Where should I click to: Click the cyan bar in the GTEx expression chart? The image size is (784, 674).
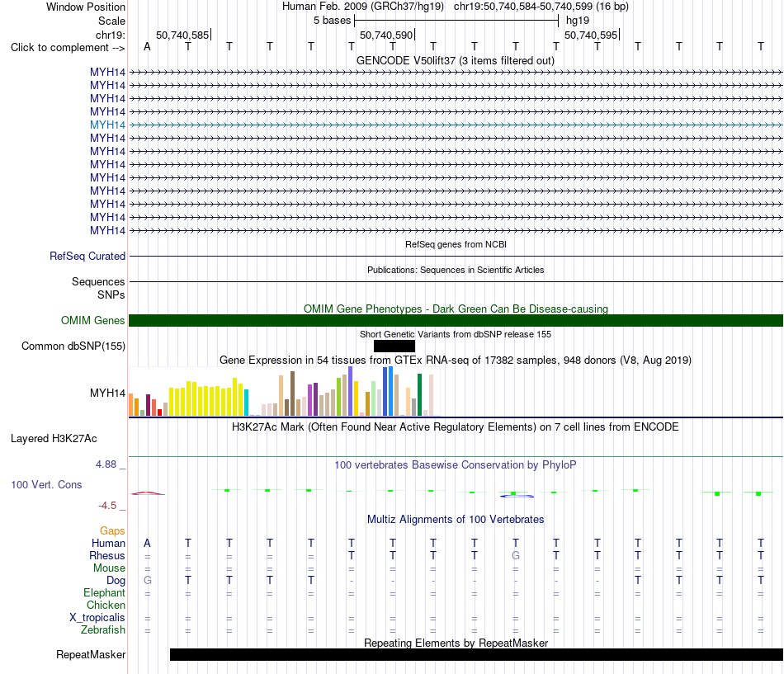(x=246, y=403)
